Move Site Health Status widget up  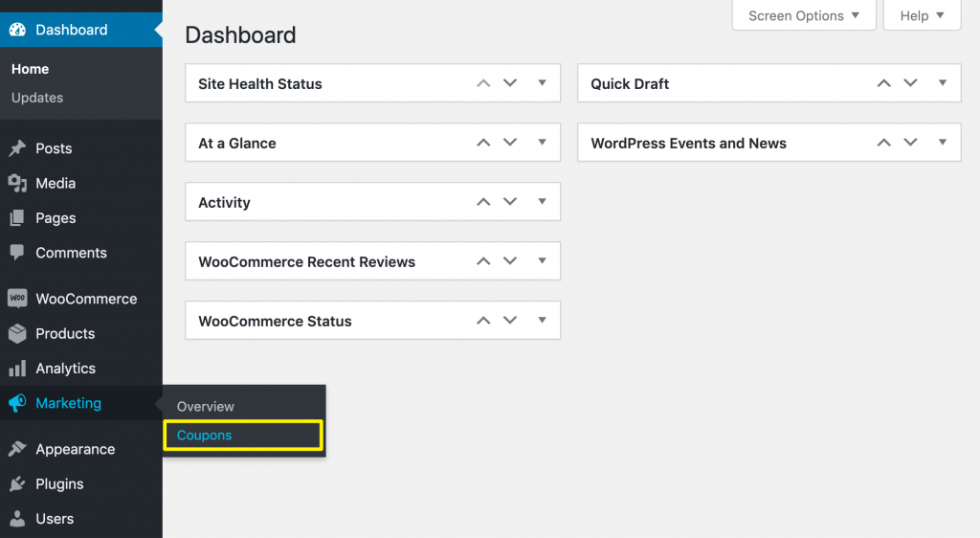click(x=483, y=83)
